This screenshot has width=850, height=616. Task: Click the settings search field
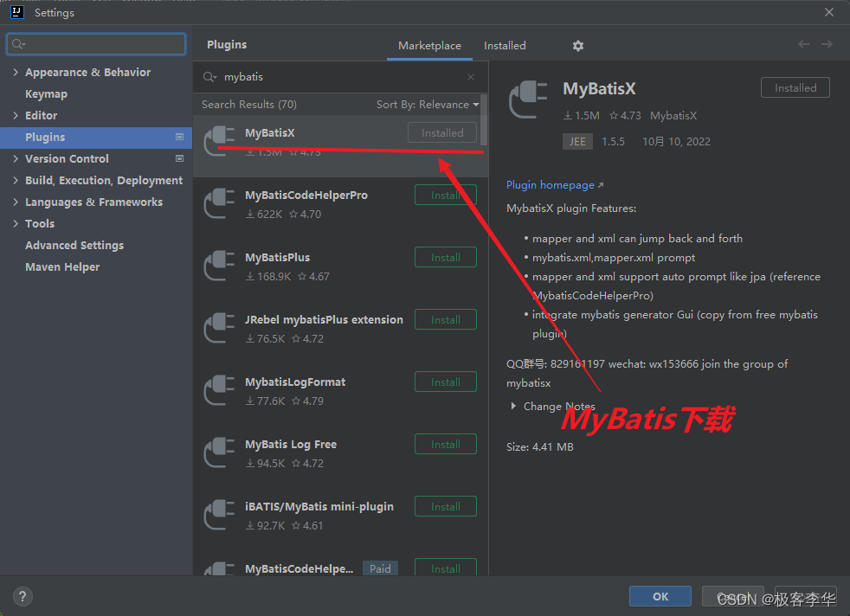coord(96,44)
